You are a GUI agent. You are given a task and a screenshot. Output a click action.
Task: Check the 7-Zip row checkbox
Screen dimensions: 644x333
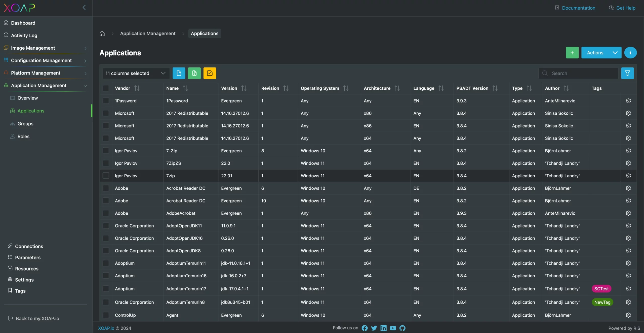[x=106, y=151]
